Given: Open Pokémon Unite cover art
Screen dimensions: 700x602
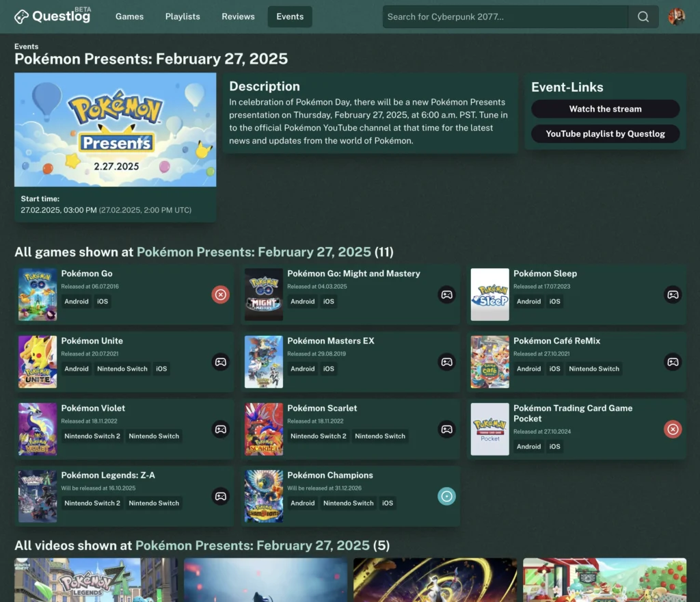Looking at the screenshot, I should click(x=38, y=362).
